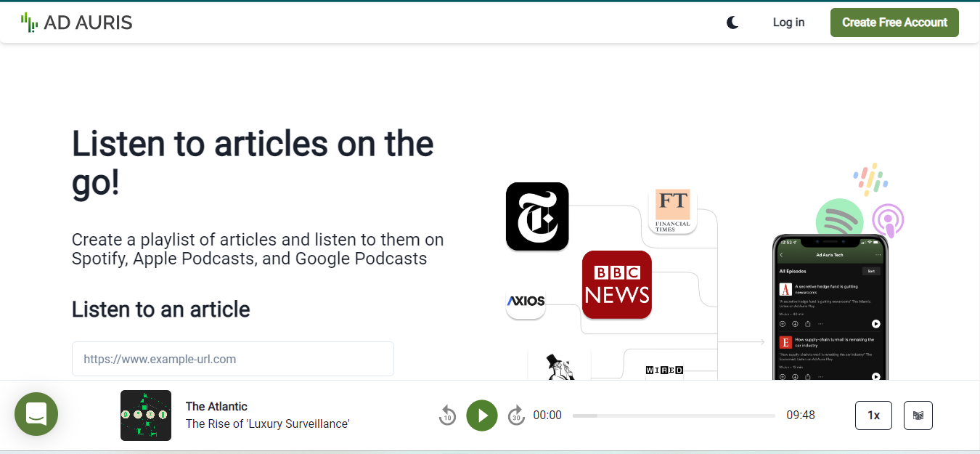Click the New York Times logo
Image resolution: width=980 pixels, height=454 pixels.
537,216
